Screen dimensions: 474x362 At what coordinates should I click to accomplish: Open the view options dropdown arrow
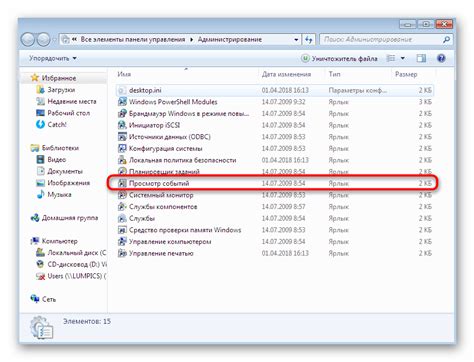[x=403, y=58]
